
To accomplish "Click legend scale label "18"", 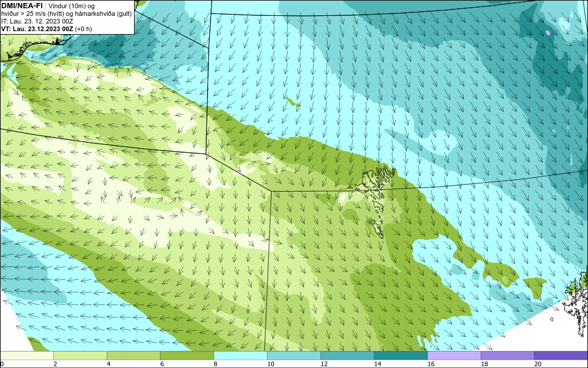I will 484,364.
